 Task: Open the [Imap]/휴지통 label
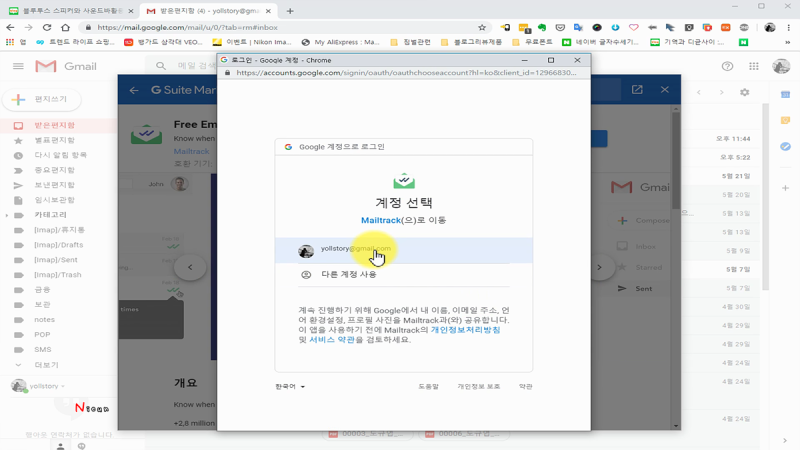(59, 230)
